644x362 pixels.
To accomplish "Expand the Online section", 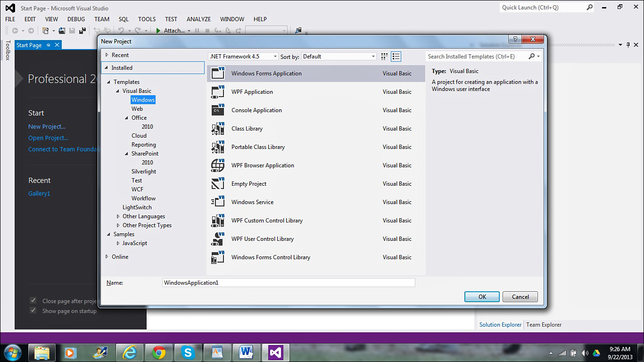I will (x=107, y=257).
